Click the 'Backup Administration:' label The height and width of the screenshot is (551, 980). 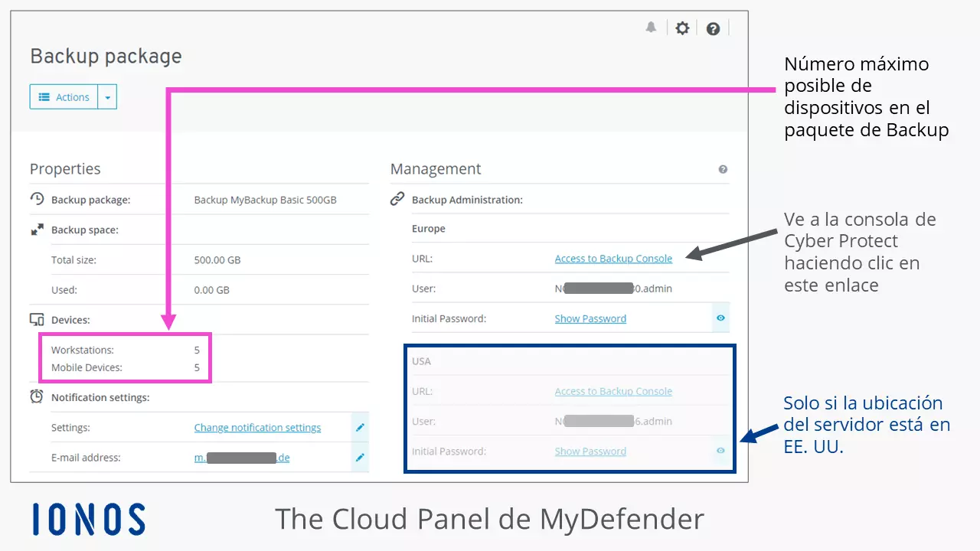467,200
